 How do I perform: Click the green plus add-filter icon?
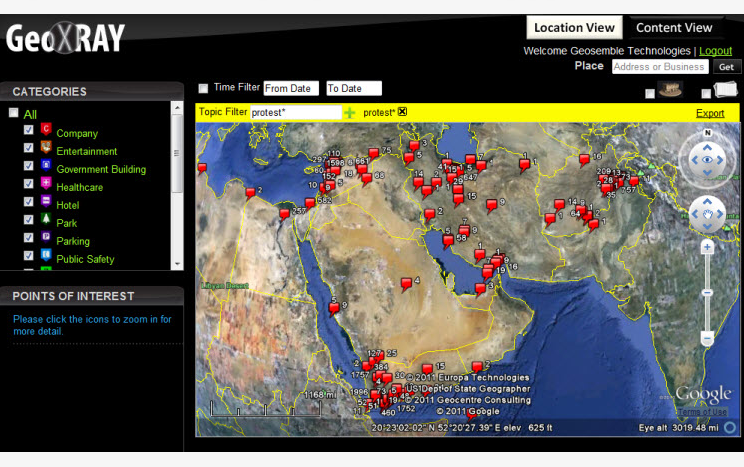point(350,113)
